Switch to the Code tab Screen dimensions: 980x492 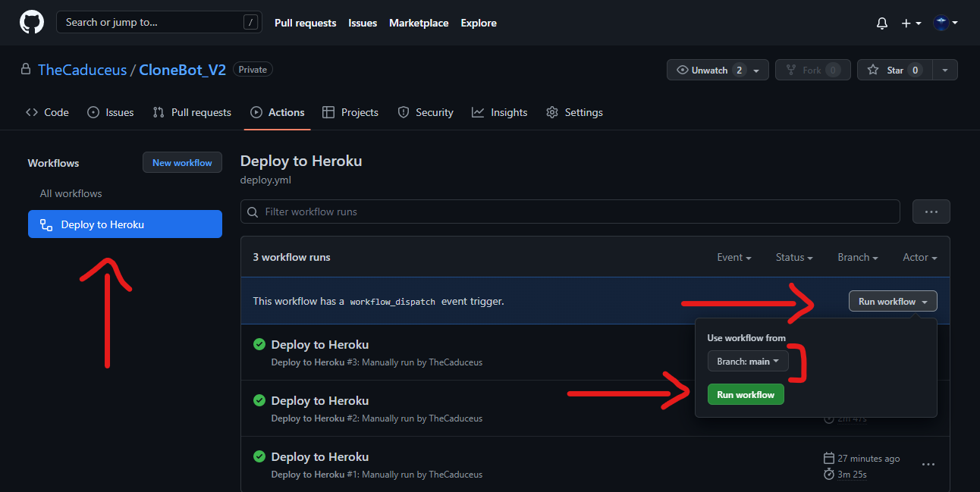point(47,112)
